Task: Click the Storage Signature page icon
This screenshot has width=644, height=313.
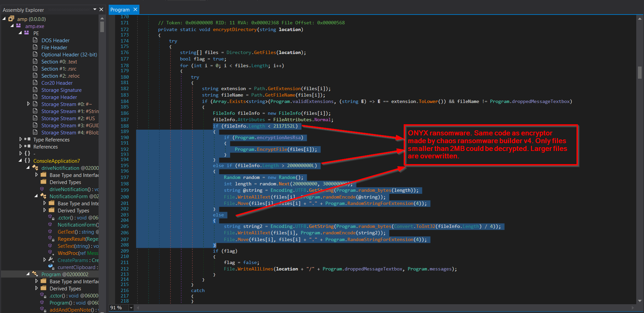Action: pyautogui.click(x=35, y=90)
